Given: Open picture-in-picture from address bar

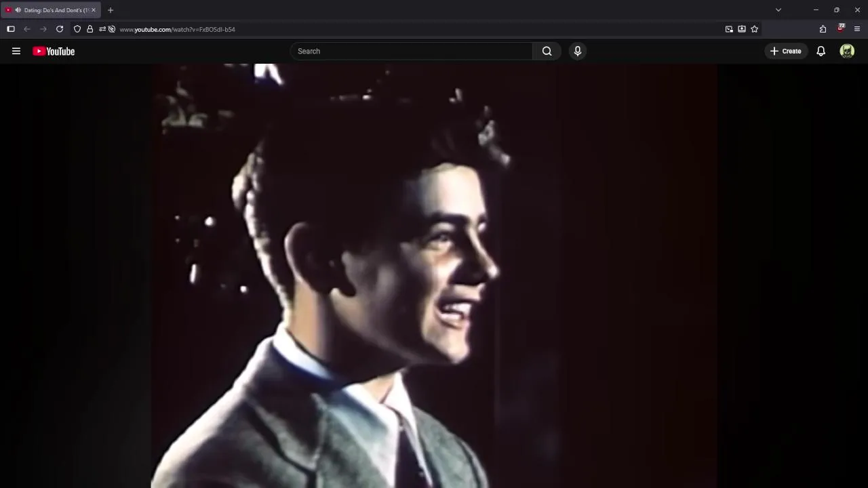Looking at the screenshot, I should 729,29.
